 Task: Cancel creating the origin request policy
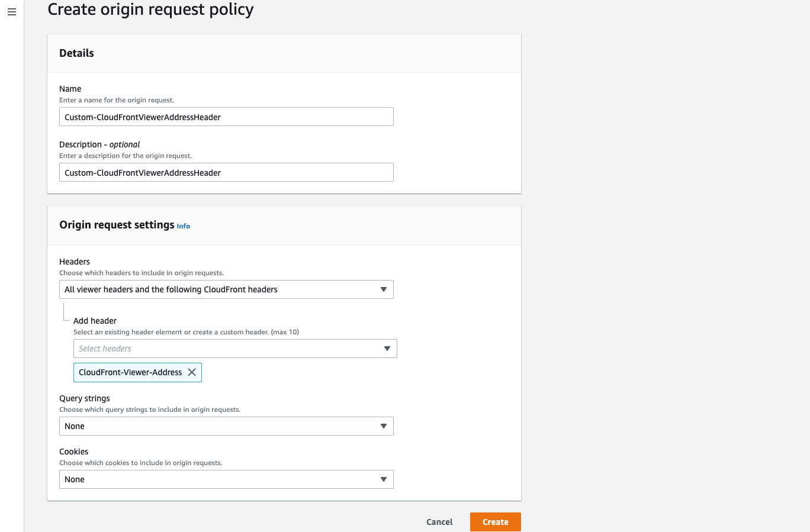click(439, 522)
